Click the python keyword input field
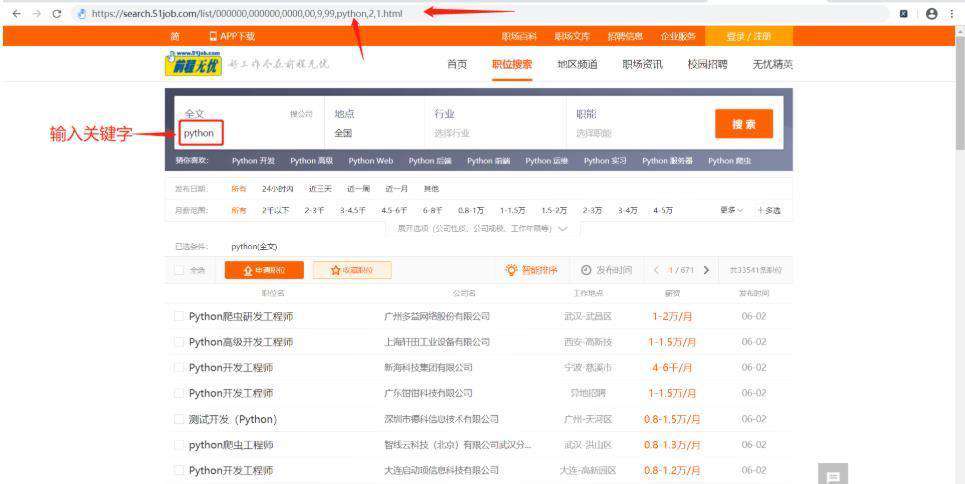Screen dimensions: 965x484 (x=201, y=133)
